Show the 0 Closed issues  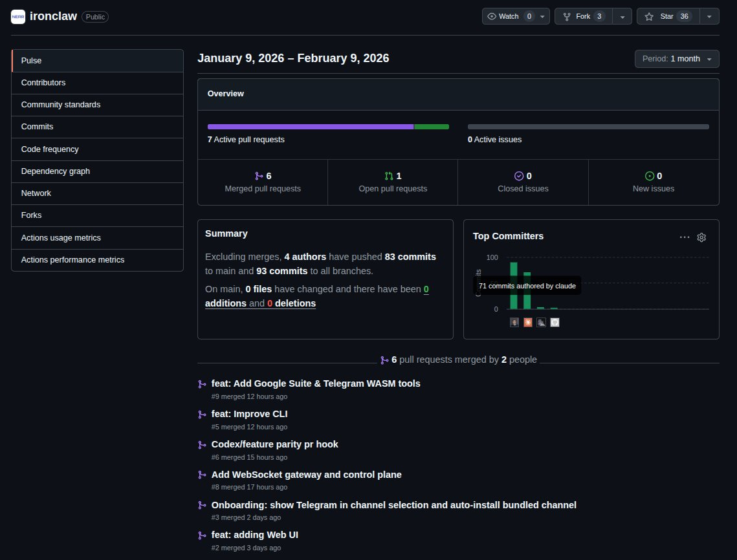pyautogui.click(x=523, y=182)
